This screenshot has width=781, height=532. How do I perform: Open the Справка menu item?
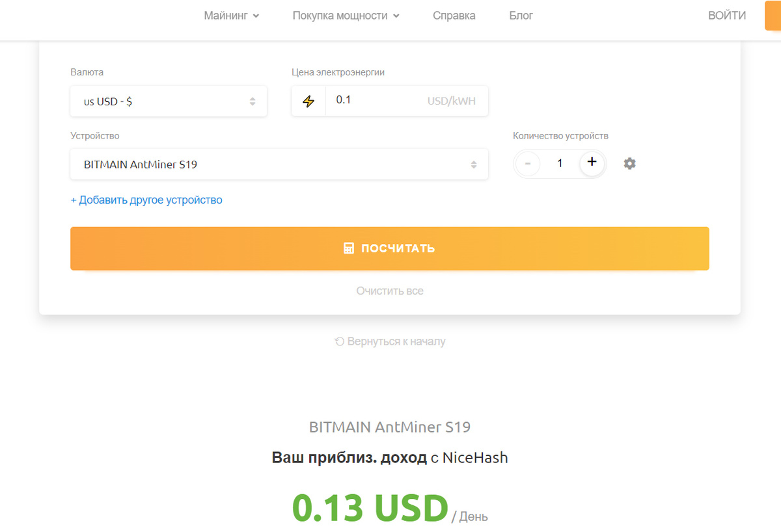point(454,16)
